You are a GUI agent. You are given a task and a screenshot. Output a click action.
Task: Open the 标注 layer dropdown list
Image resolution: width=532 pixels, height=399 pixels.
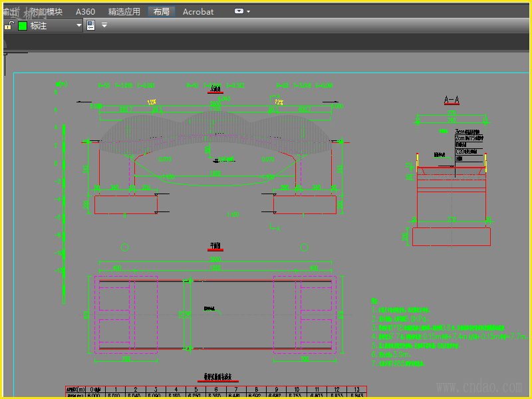[78, 25]
